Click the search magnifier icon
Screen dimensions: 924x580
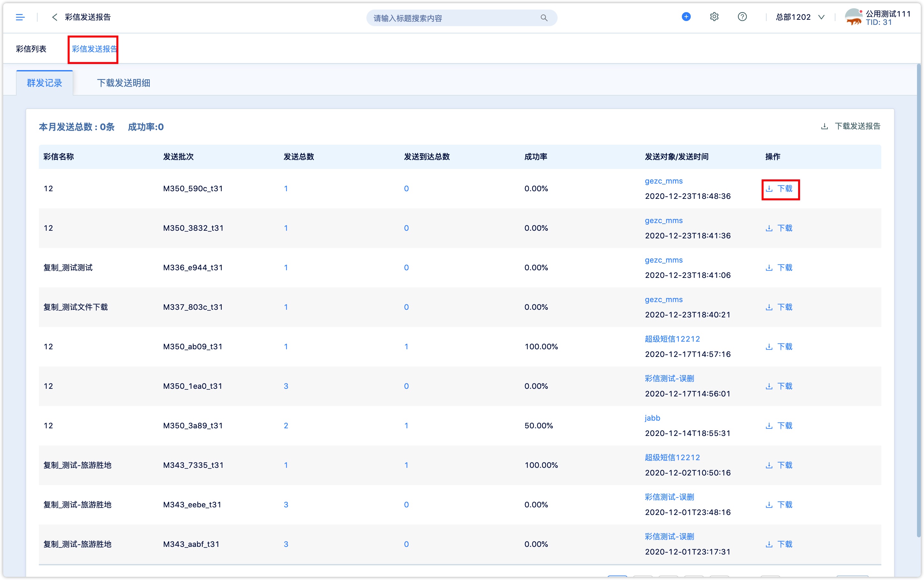544,18
